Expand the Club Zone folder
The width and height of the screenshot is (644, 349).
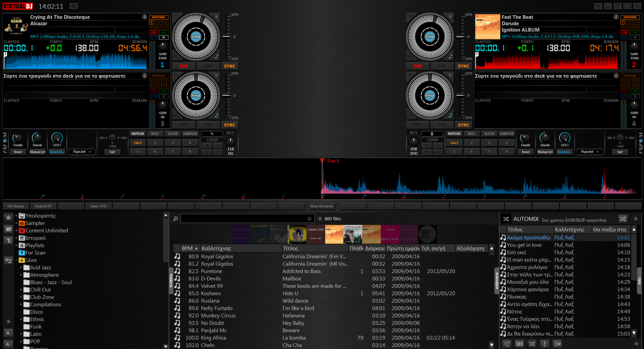coord(21,297)
